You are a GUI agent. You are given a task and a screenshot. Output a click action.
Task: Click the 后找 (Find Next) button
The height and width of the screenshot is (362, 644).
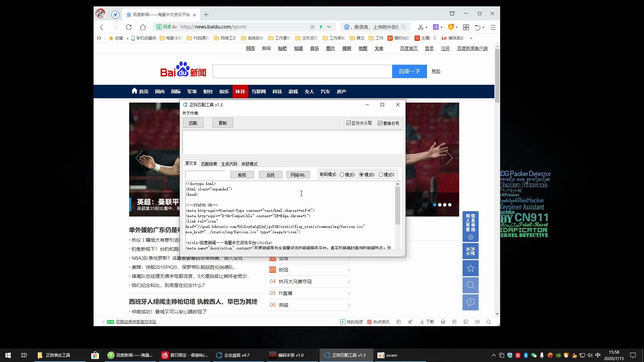[271, 175]
